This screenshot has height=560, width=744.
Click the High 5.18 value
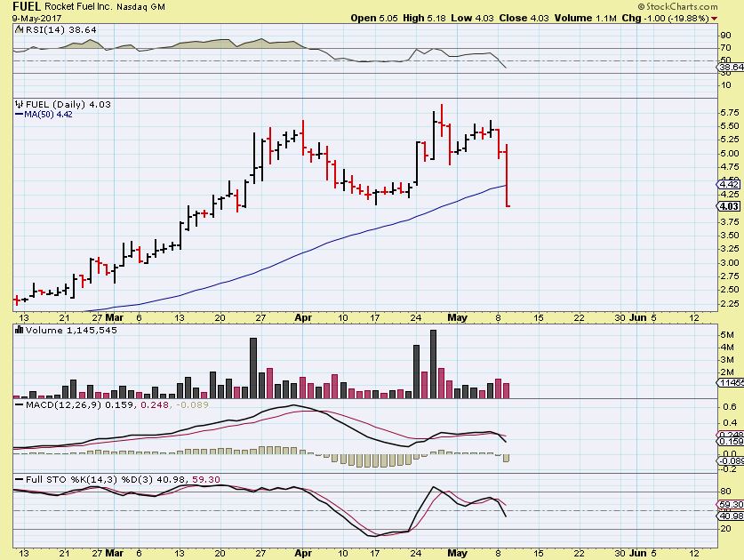coord(424,18)
